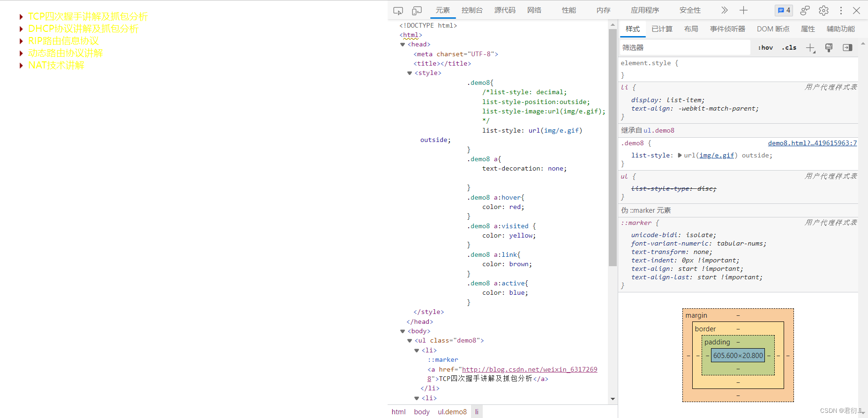Toggle computed styles sidebar icon

pyautogui.click(x=847, y=47)
